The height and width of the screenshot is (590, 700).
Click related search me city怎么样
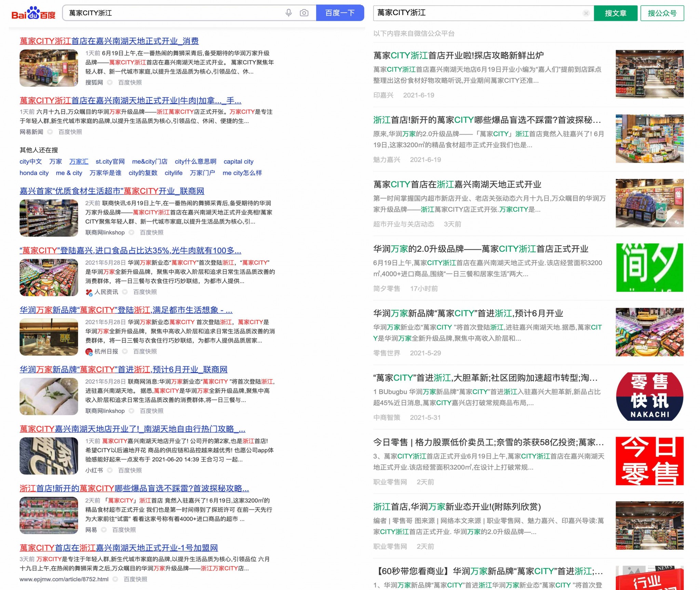242,173
